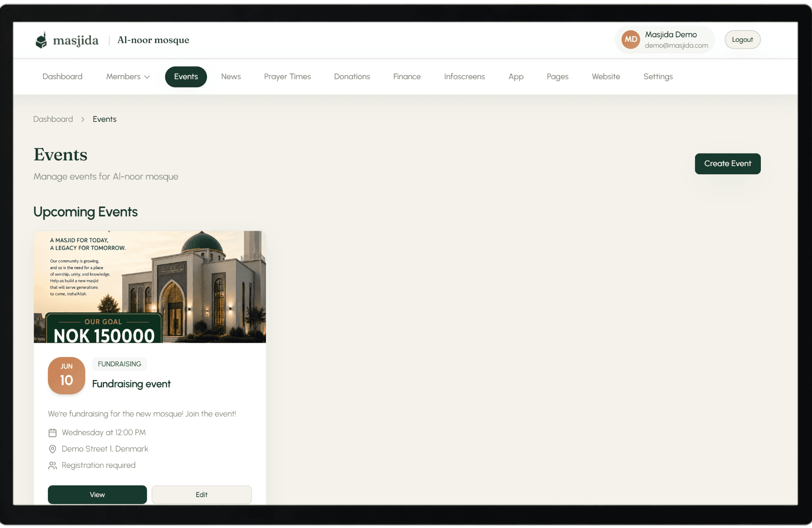Go to the Pages tab
This screenshot has width=812, height=528.
point(557,77)
